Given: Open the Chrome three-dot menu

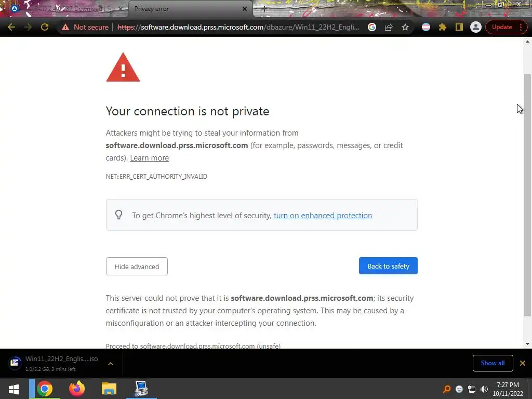Looking at the screenshot, I should (521, 27).
